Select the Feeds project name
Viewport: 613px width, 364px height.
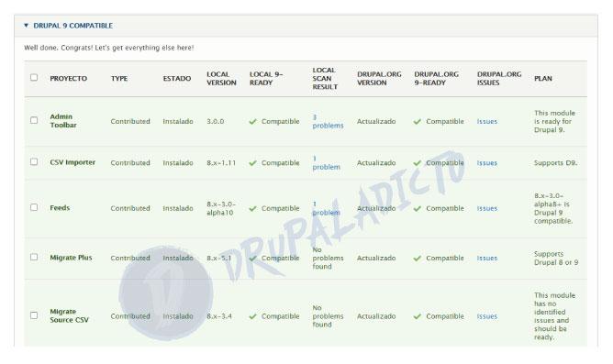(60, 208)
